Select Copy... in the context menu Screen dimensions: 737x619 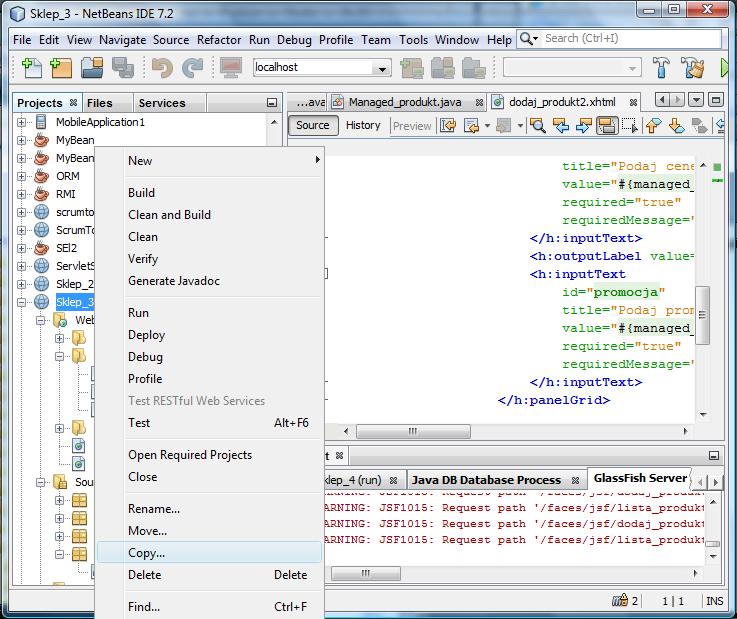(x=210, y=553)
